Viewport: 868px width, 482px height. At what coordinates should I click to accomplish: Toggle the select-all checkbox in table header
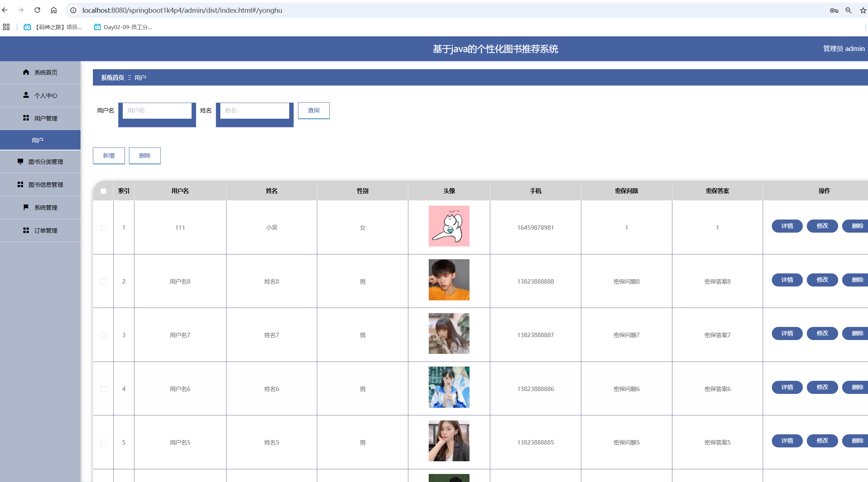tap(103, 191)
